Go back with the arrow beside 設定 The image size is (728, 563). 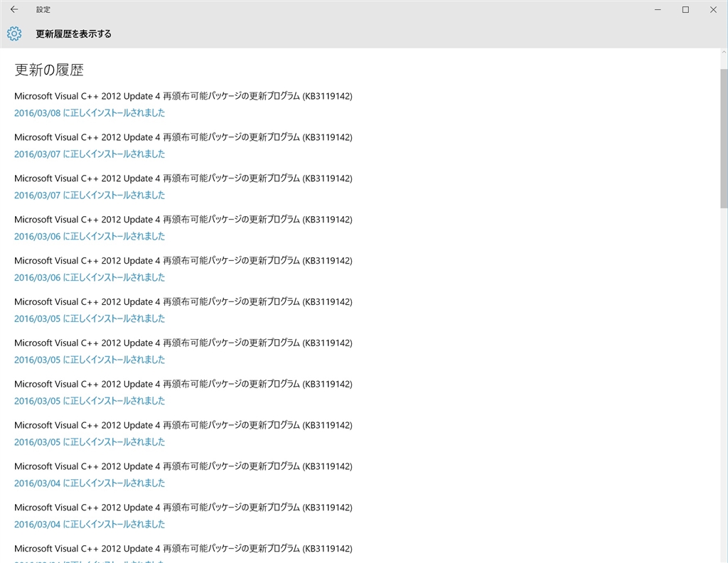point(14,9)
